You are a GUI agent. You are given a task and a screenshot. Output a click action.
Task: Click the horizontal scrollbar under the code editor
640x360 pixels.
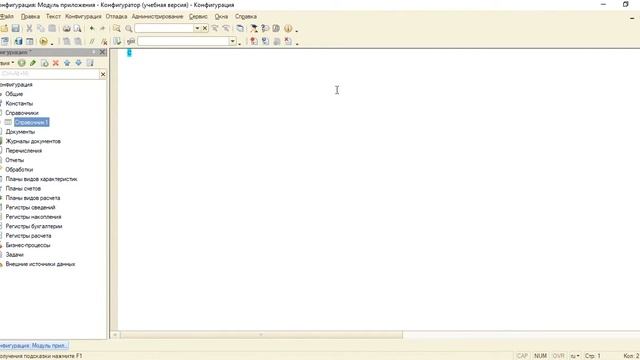click(x=261, y=335)
